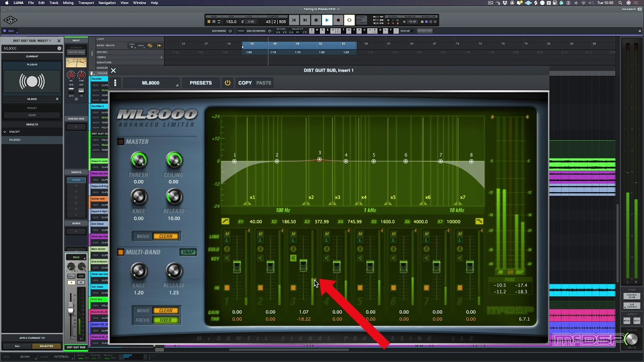Toggle the IN button on band 8
The height and width of the screenshot is (362, 644).
point(459,288)
